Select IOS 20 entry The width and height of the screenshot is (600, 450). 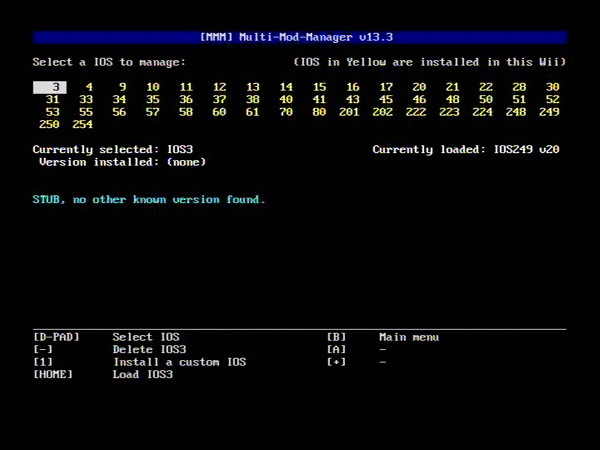click(419, 87)
